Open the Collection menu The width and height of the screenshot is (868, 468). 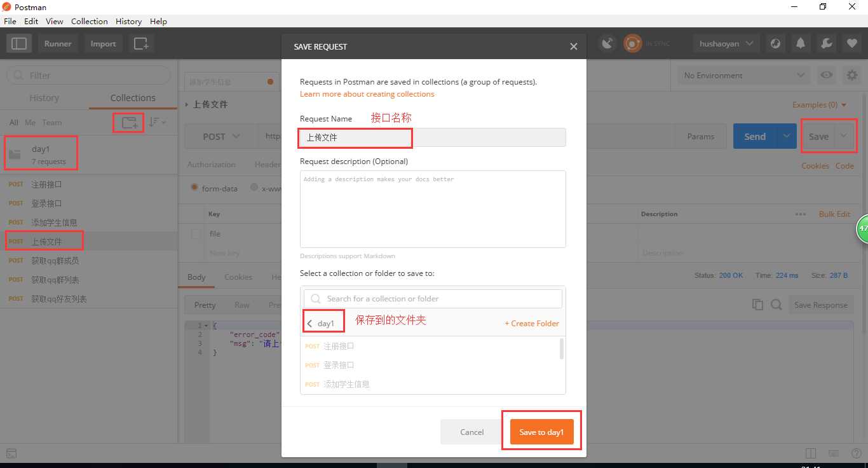tap(89, 21)
